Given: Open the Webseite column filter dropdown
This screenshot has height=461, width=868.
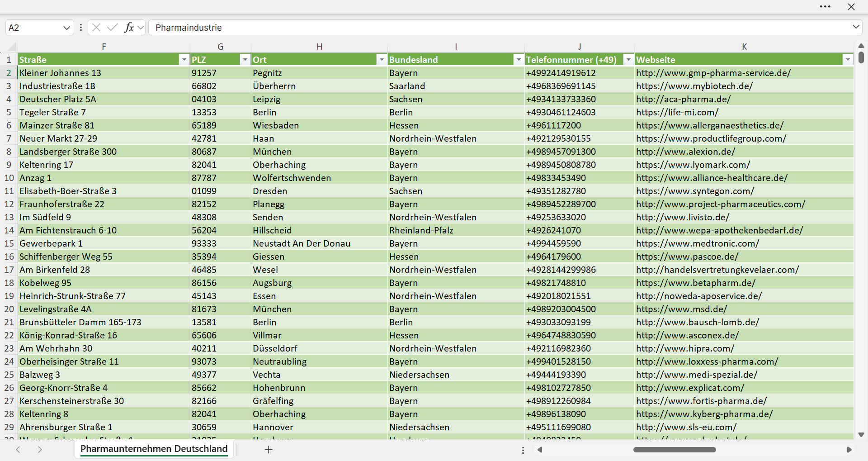Looking at the screenshot, I should tap(848, 60).
